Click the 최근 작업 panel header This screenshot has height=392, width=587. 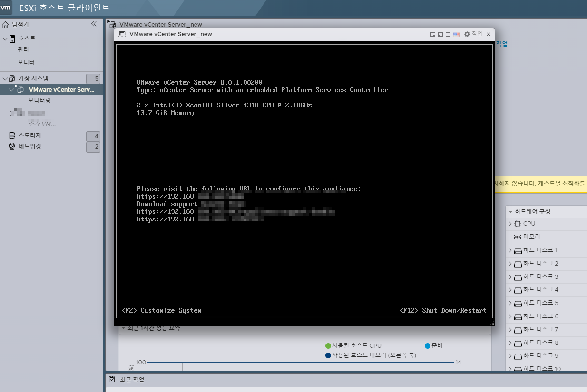point(131,380)
